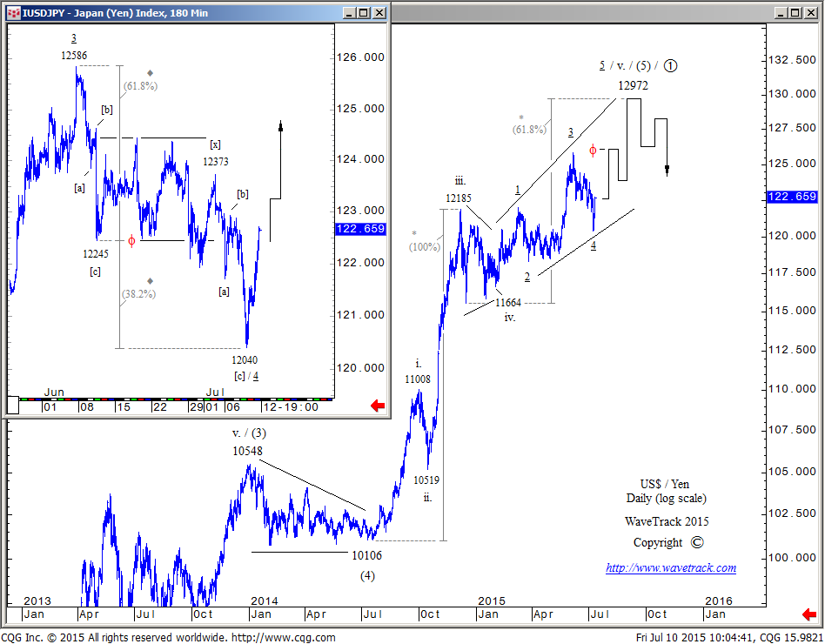Minimize the IUSDJPY 180 Min chart window

pyautogui.click(x=346, y=13)
